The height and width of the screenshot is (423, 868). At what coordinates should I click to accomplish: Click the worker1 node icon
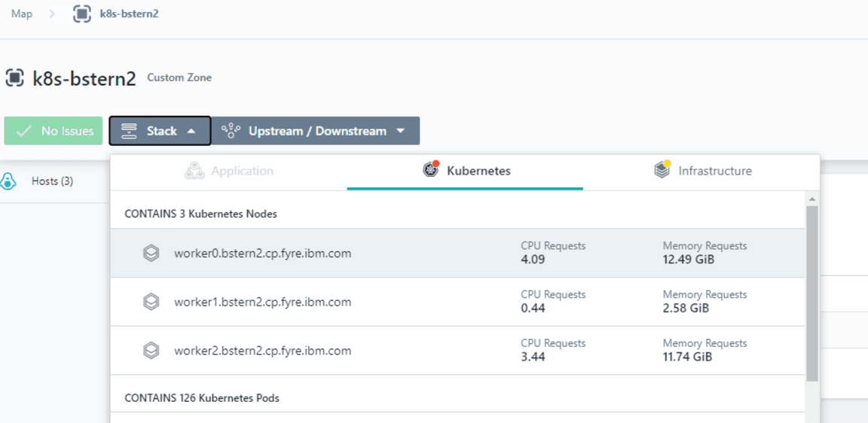(151, 303)
